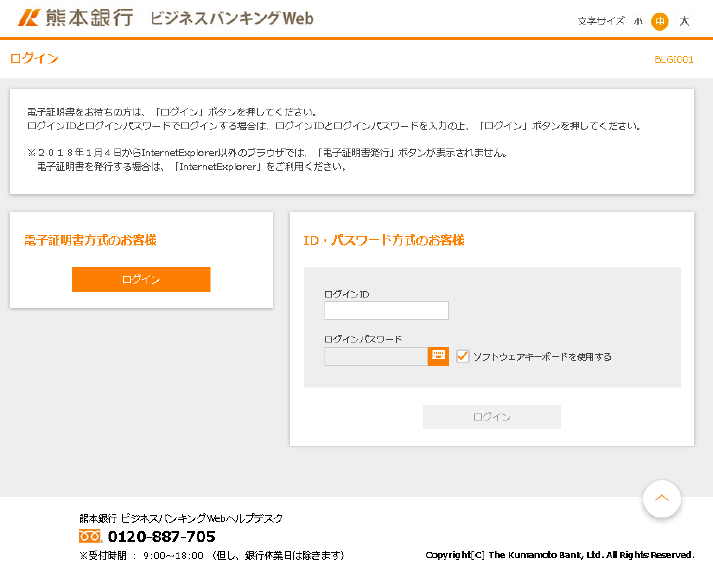
Task: Click the 熊本銀行 header text
Action: point(89,18)
